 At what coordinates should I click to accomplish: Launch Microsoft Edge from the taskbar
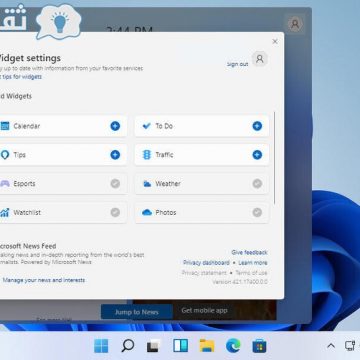(233, 346)
